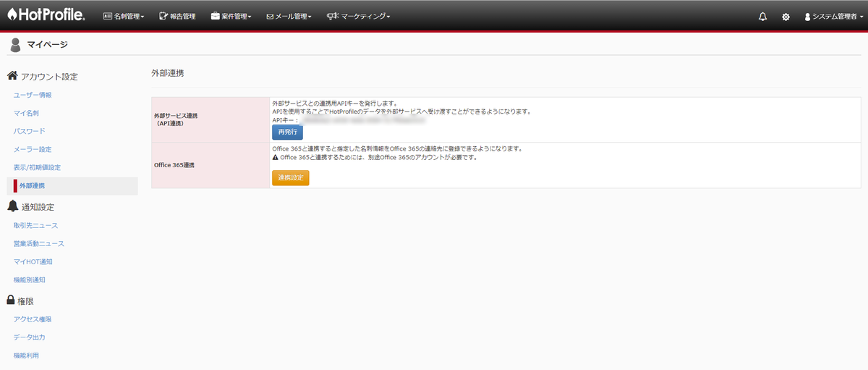Expand the マーケティング dropdown menu

pos(358,16)
